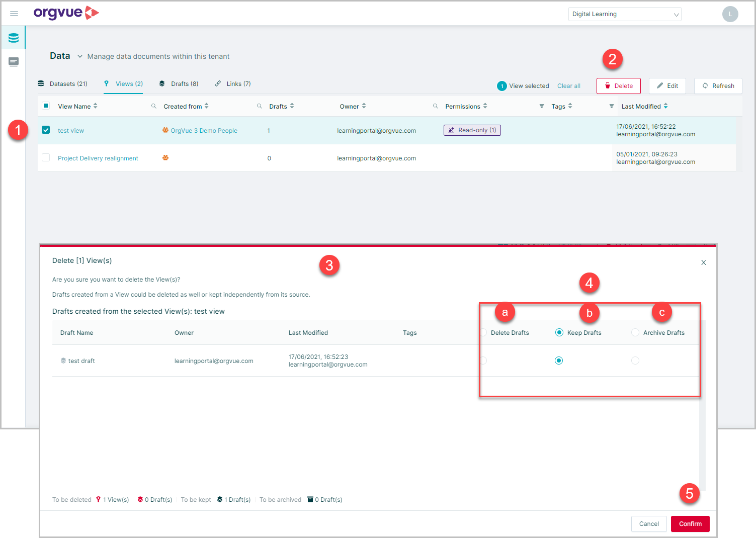Screen dimensions: 756x538
Task: Sort by View Name
Action: 96,106
